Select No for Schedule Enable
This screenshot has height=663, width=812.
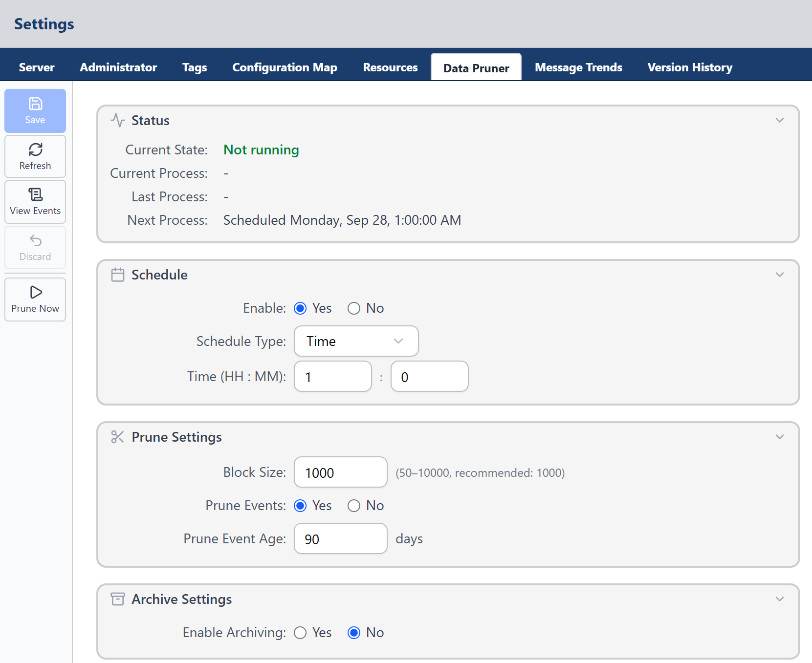pos(354,308)
